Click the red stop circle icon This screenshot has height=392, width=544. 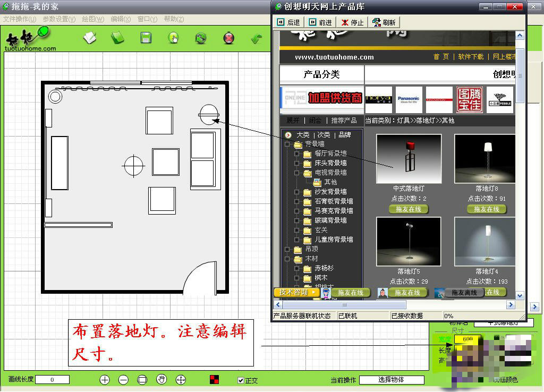pos(228,38)
